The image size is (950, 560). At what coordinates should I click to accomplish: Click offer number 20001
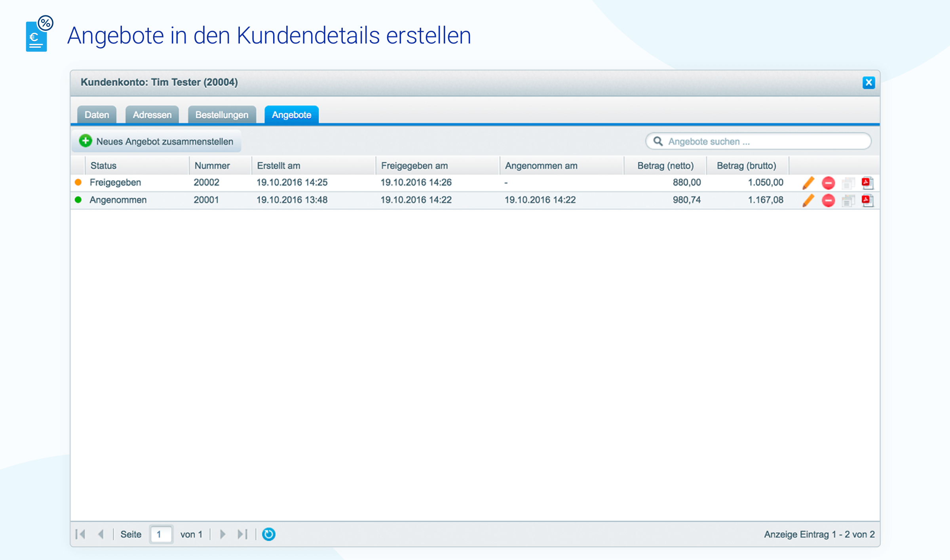pos(206,200)
